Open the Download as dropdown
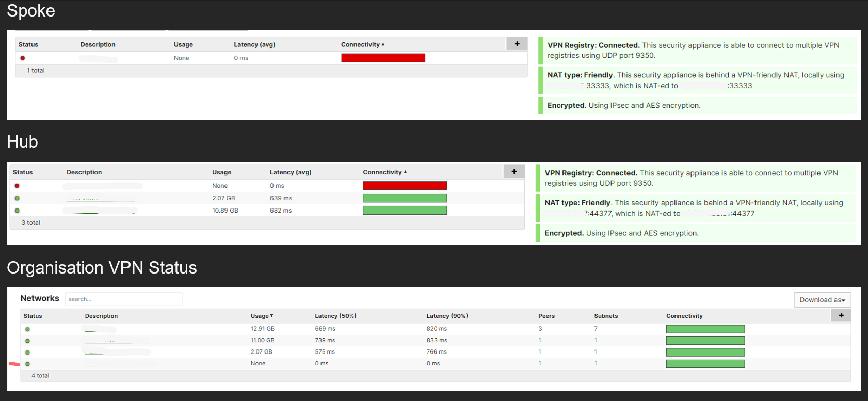 click(822, 300)
